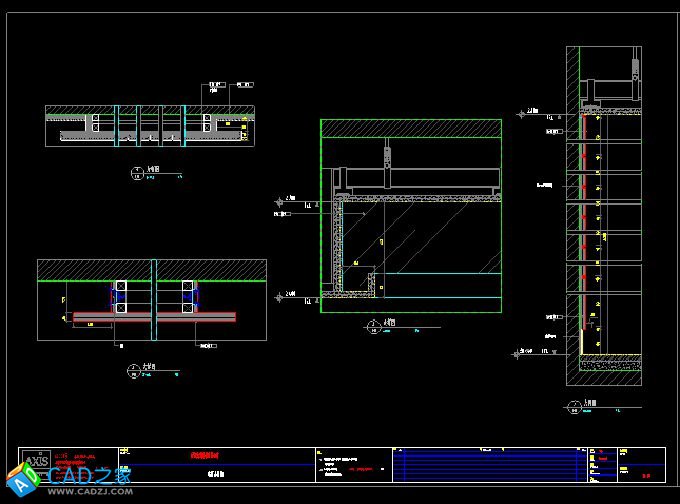Click the AXIS logo in title block
The height and width of the screenshot is (504, 680).
pyautogui.click(x=36, y=459)
